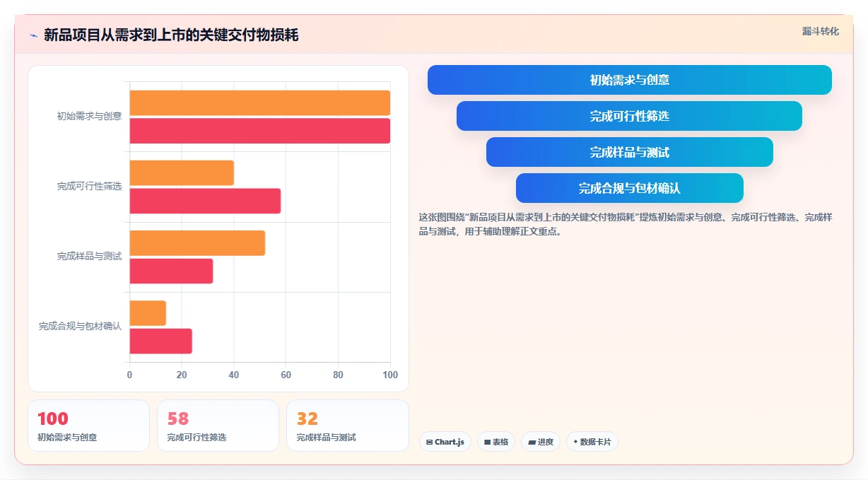Click the blue lightning icon beside the title
The width and height of the screenshot is (868, 480).
tap(33, 35)
